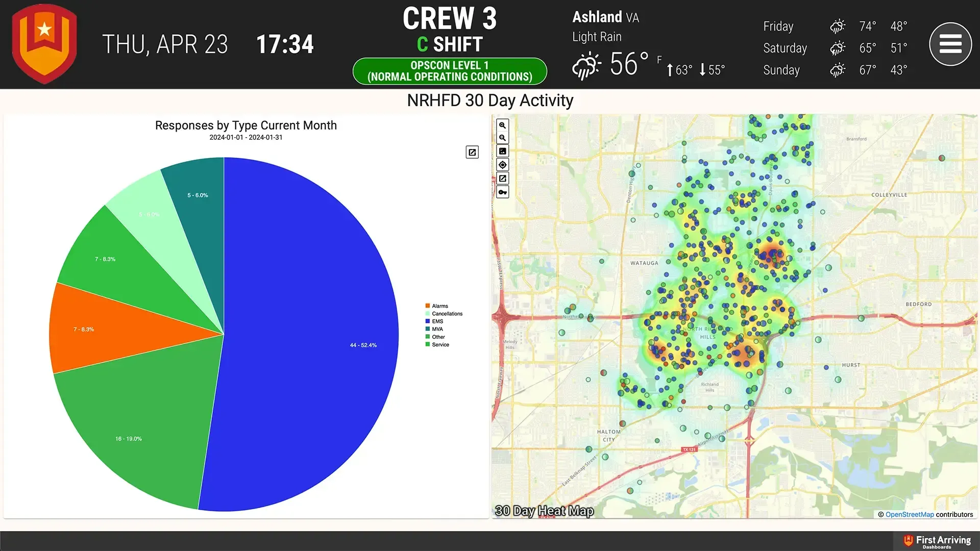
Task: Toggle the Service legend entry
Action: [x=437, y=345]
